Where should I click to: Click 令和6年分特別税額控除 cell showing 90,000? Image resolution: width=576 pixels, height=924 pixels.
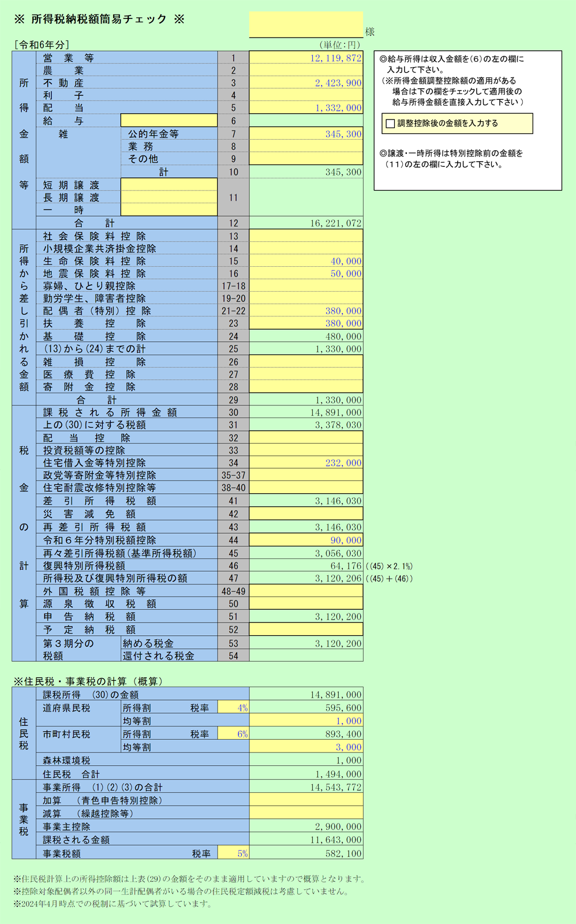[x=306, y=540]
